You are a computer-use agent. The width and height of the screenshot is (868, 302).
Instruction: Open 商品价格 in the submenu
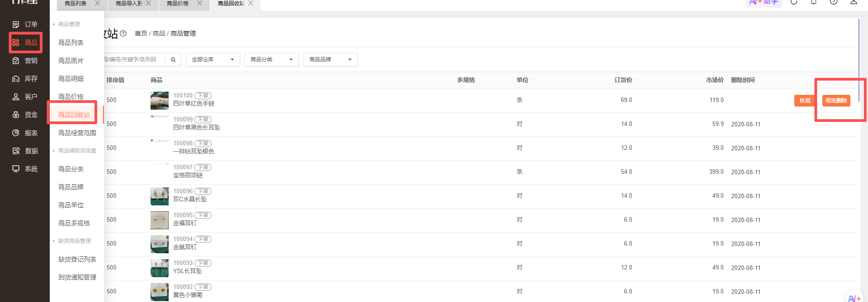pos(71,97)
